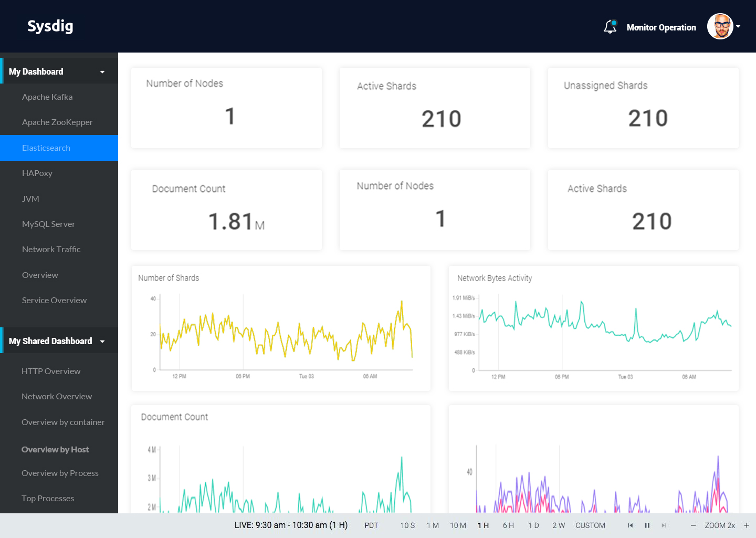Image resolution: width=756 pixels, height=538 pixels.
Task: Open the notifications bell icon
Action: (610, 27)
